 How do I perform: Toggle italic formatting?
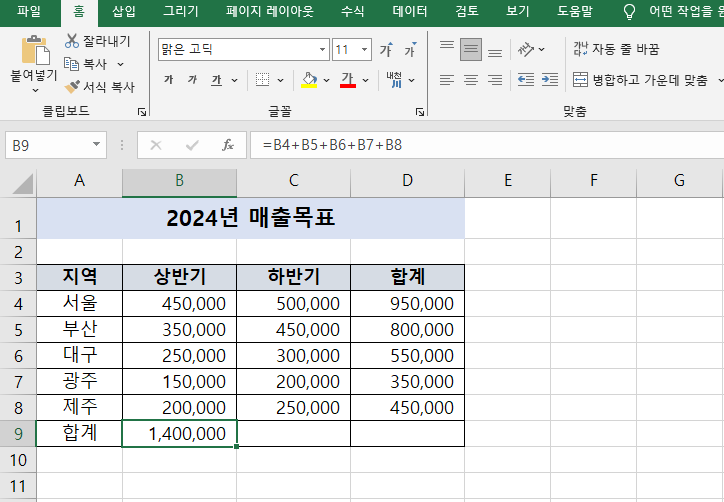[192, 80]
